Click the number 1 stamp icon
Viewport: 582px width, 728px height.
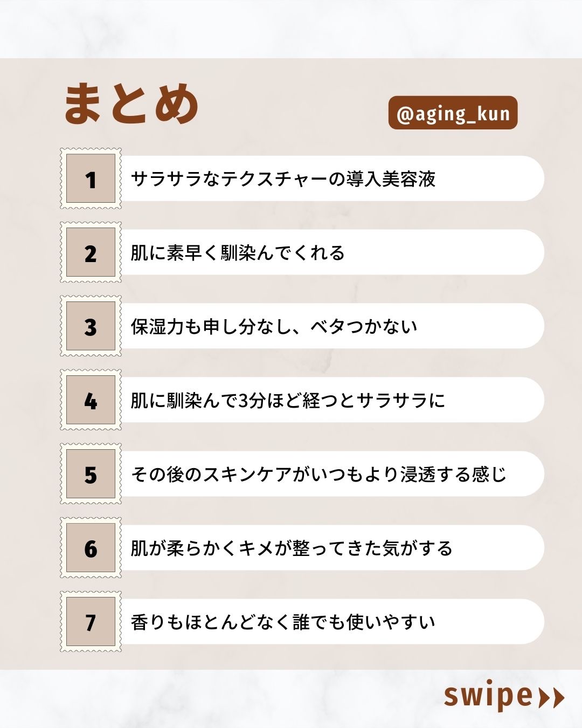click(91, 178)
